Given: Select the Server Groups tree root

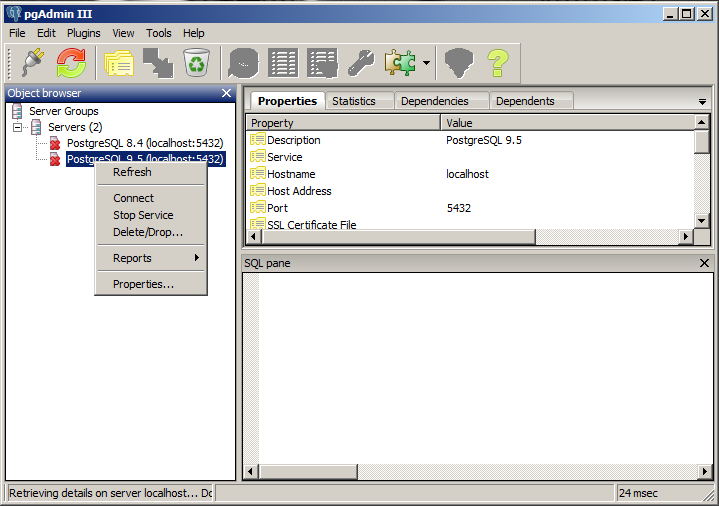Looking at the screenshot, I should [x=64, y=111].
